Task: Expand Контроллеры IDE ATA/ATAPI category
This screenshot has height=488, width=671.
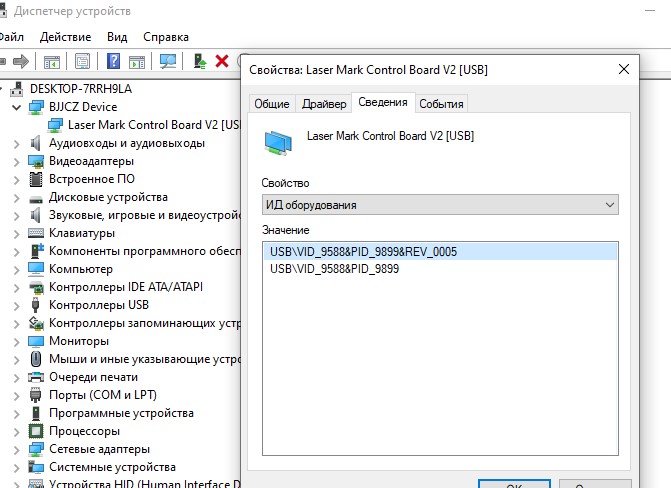Action: coord(16,288)
